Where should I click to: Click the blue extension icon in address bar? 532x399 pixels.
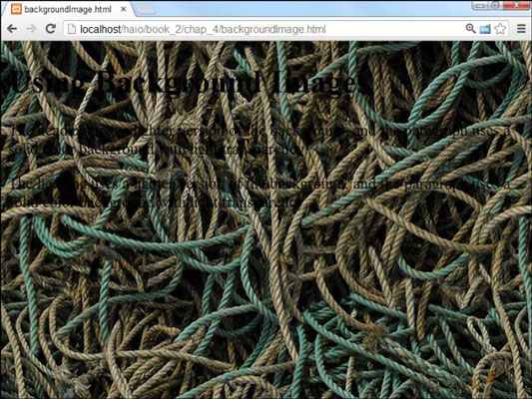point(485,29)
